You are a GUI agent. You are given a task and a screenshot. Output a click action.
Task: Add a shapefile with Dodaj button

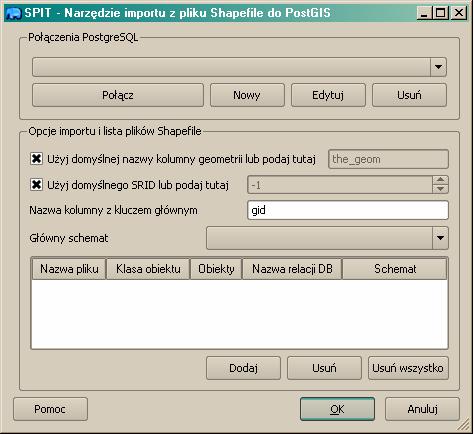click(x=243, y=368)
